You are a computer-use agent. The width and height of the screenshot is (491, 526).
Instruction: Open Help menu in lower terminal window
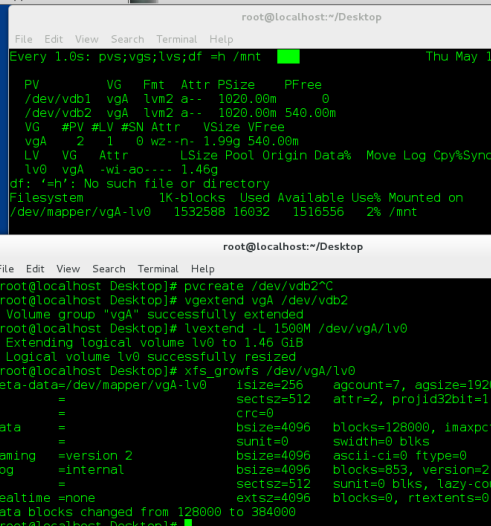(x=203, y=269)
